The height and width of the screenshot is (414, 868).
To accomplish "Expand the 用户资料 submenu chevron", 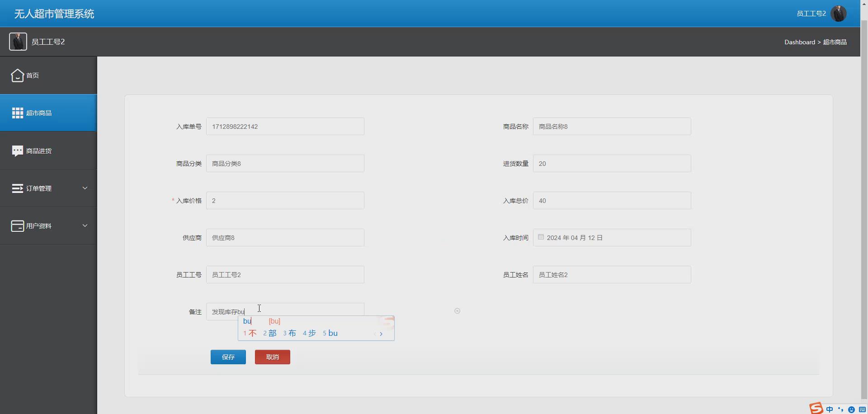I will tap(85, 226).
